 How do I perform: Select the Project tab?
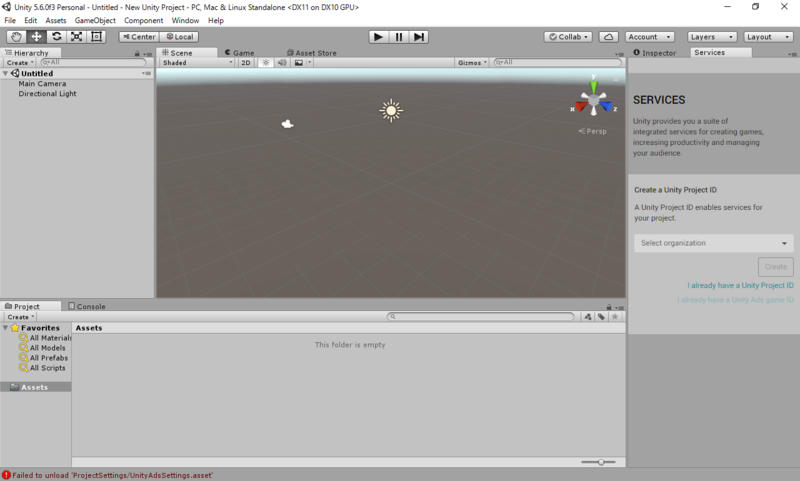coord(31,306)
